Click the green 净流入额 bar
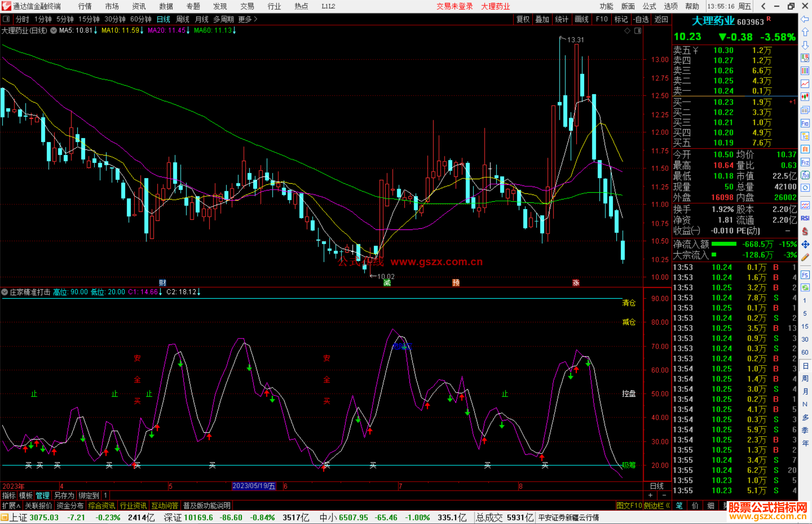Screen dimensions: 812x524 pyautogui.click(x=724, y=244)
